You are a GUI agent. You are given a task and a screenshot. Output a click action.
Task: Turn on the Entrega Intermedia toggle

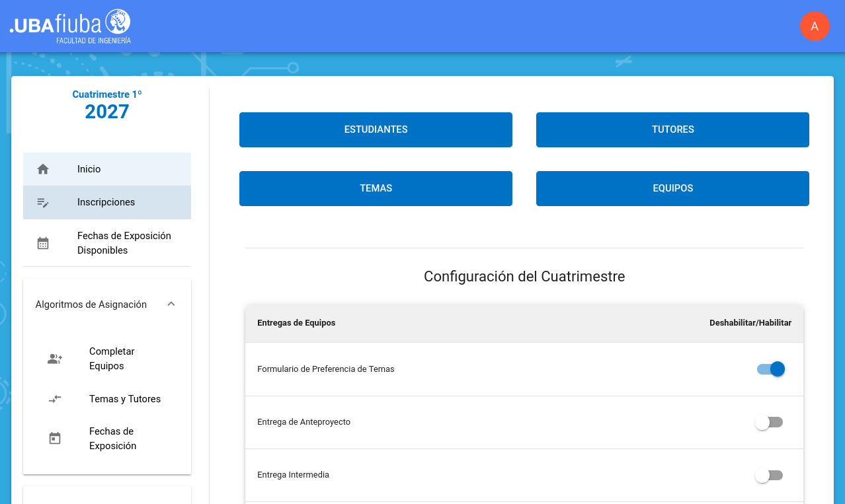(769, 475)
